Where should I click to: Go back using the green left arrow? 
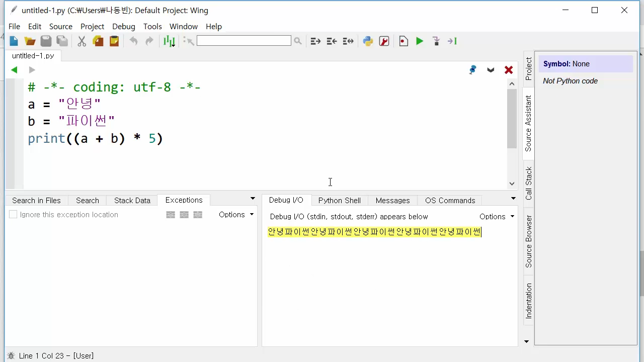(14, 70)
